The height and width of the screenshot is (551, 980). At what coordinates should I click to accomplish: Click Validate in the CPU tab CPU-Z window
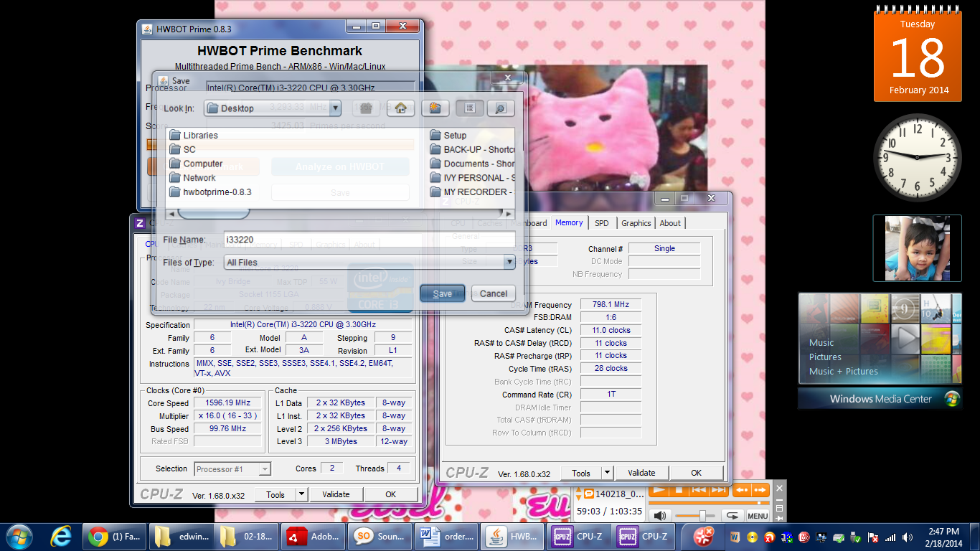click(x=336, y=494)
